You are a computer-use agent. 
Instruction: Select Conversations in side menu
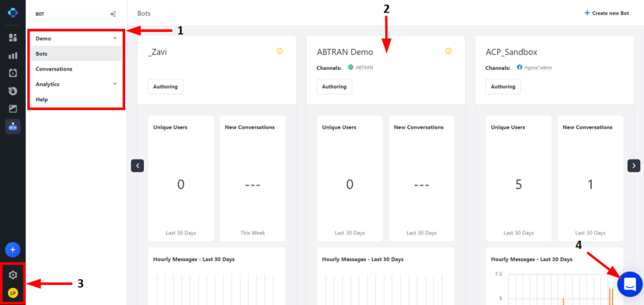coord(54,69)
